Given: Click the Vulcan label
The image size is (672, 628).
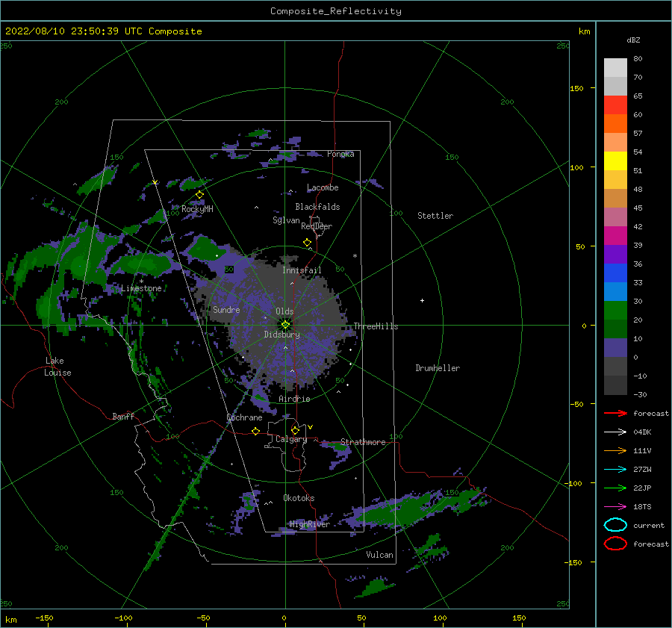Looking at the screenshot, I should [379, 555].
